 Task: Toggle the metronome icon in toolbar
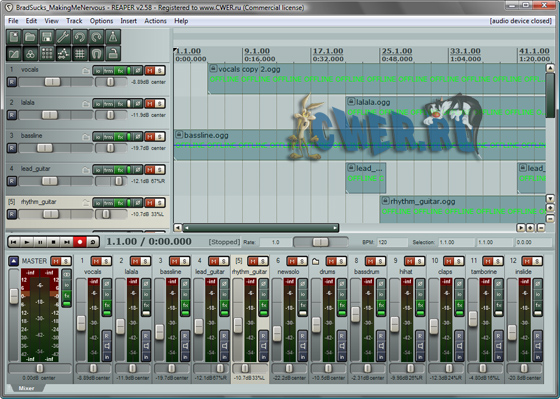(113, 37)
